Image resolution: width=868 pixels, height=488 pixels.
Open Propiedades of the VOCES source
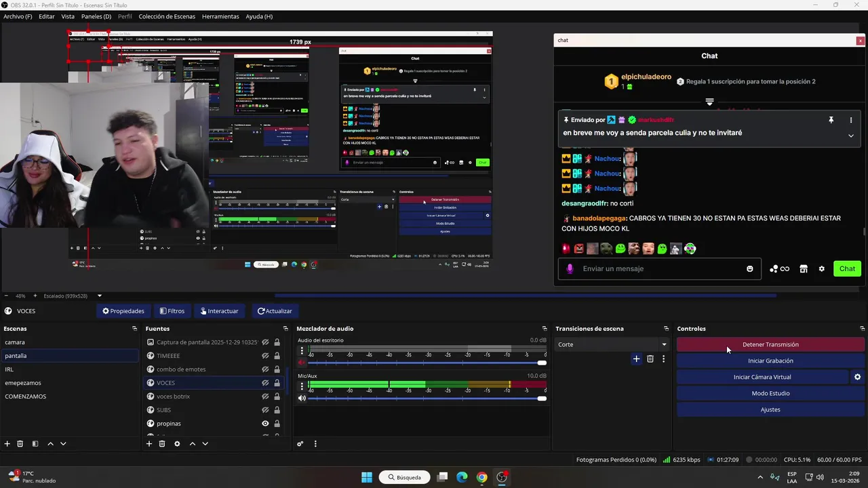[x=123, y=311]
